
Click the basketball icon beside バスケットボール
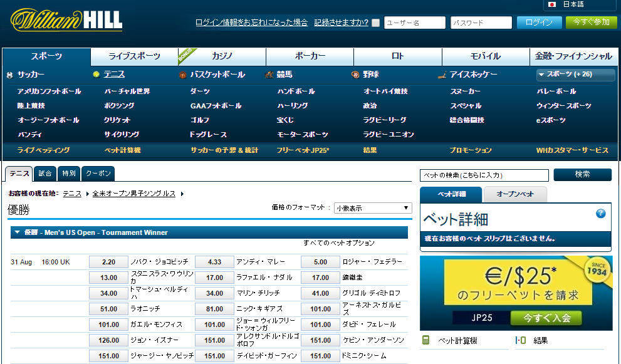[182, 75]
